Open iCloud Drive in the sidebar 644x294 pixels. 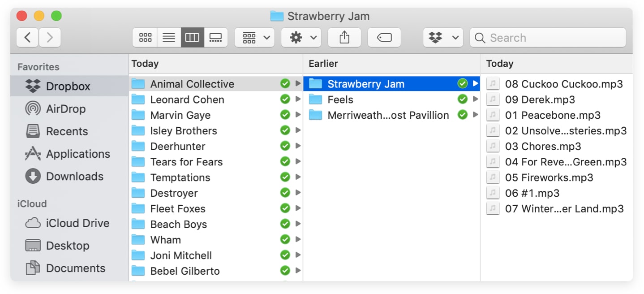(77, 223)
